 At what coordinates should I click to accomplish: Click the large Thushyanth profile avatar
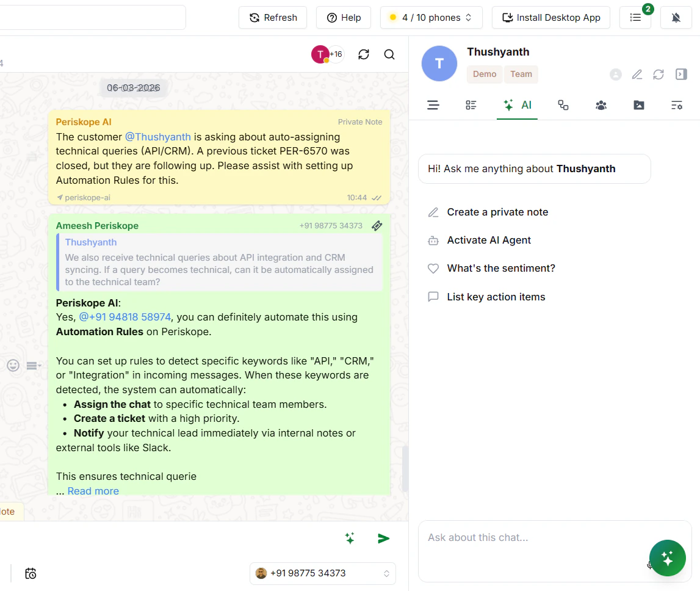pyautogui.click(x=439, y=63)
